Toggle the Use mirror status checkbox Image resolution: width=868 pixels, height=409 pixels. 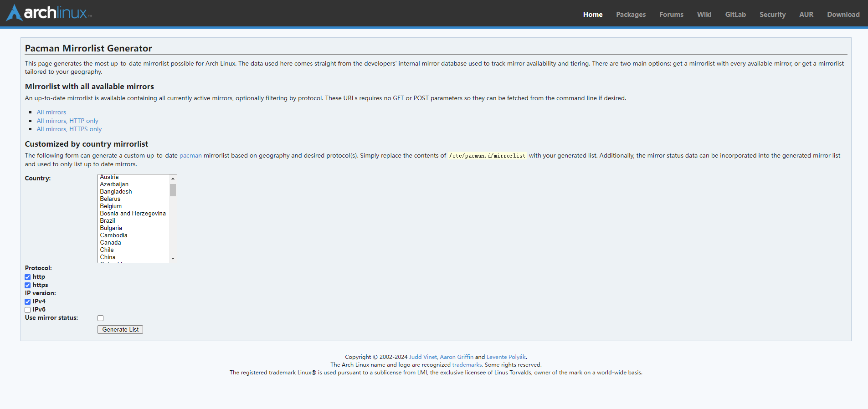[101, 318]
